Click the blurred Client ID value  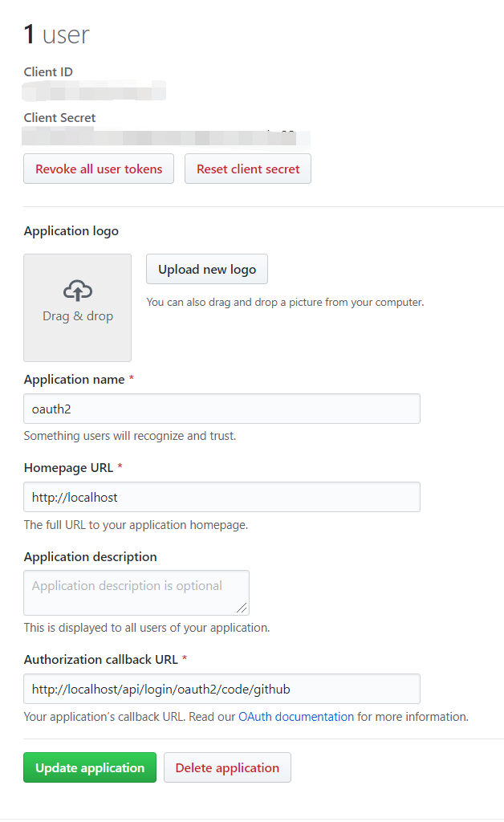coord(95,90)
